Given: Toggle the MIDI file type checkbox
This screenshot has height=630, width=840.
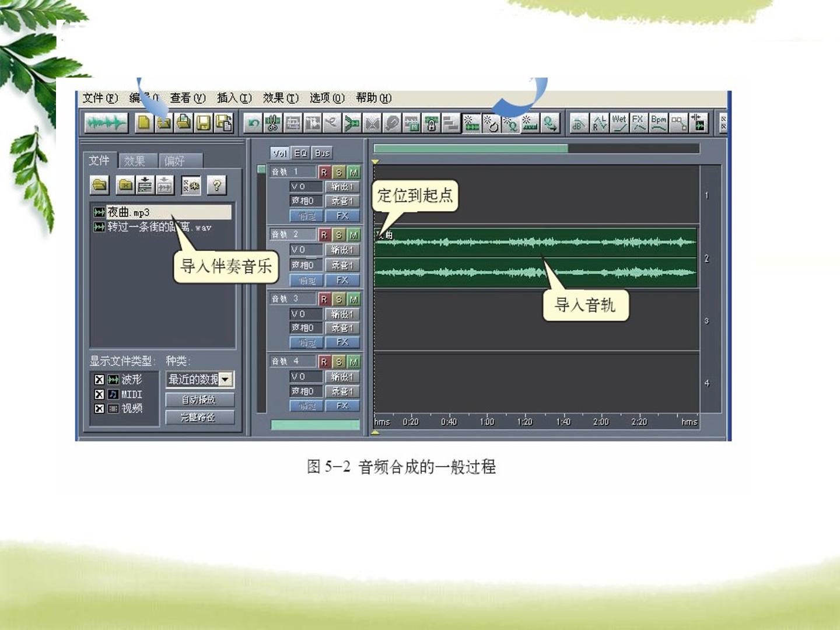Looking at the screenshot, I should (x=99, y=394).
